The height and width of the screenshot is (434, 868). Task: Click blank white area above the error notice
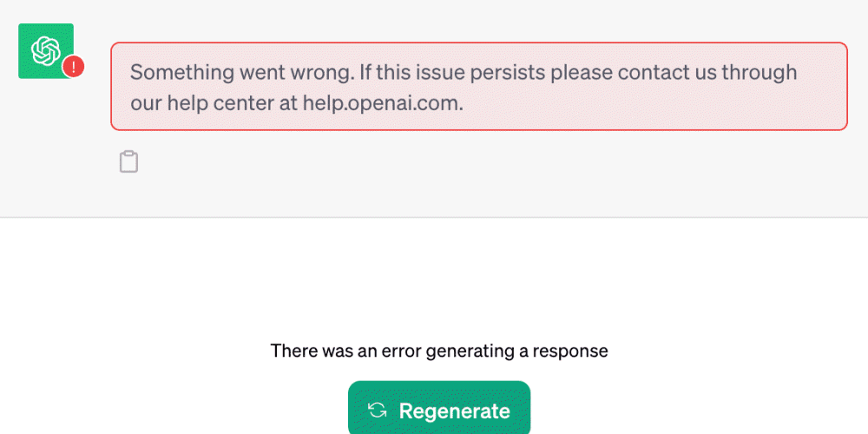[x=434, y=278]
